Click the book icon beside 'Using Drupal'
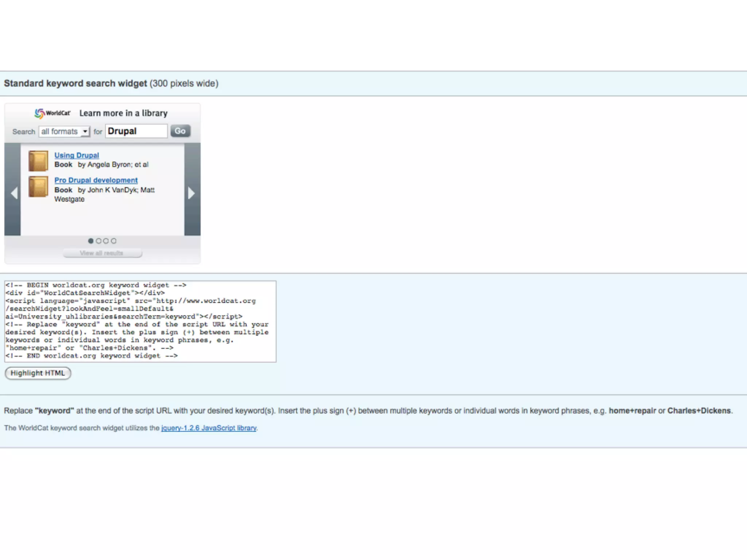This screenshot has width=747, height=560. point(38,161)
